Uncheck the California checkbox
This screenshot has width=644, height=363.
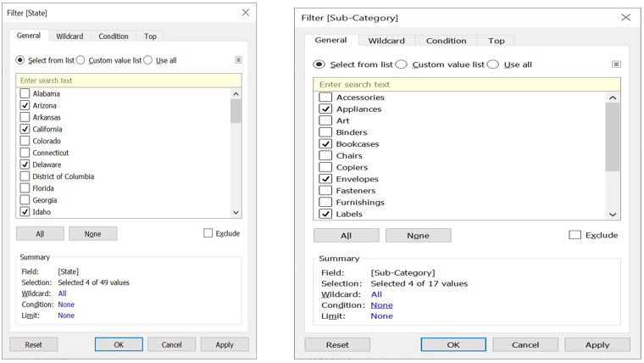(x=25, y=129)
